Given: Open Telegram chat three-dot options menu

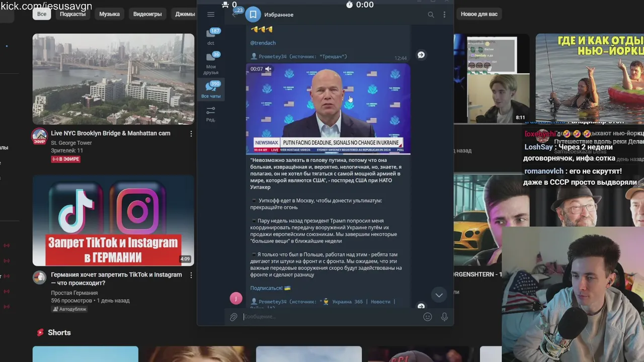Looking at the screenshot, I should (x=444, y=15).
